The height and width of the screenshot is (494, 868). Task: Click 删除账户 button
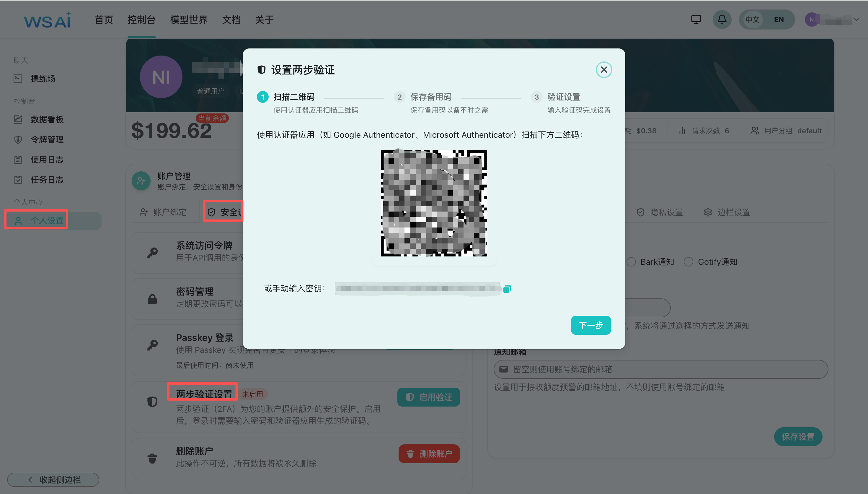click(429, 454)
